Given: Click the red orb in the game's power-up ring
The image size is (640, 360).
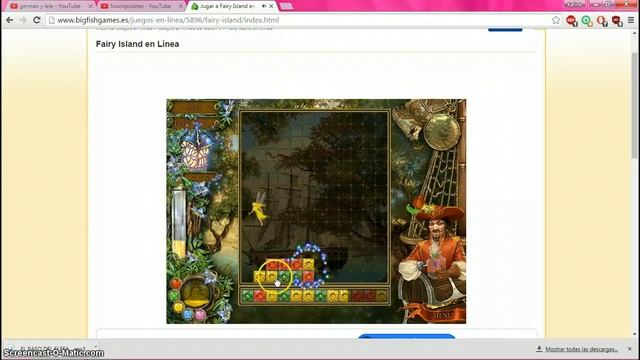Looking at the screenshot, I should [176, 283].
